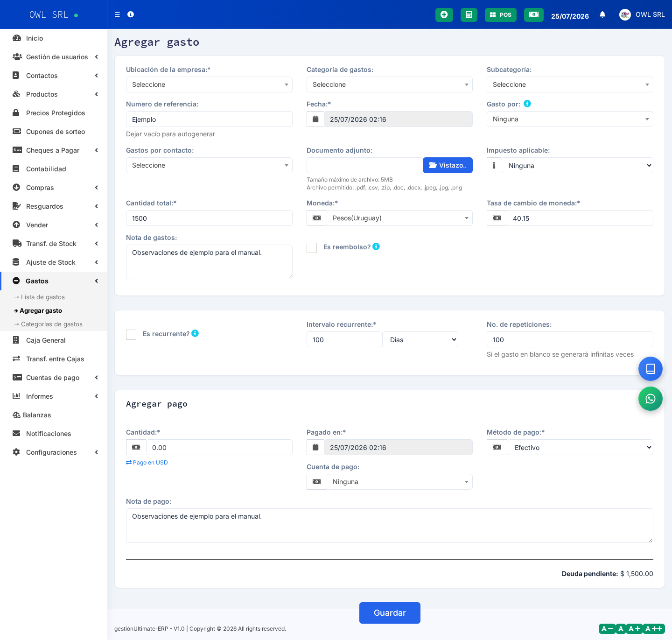Click Impuesto aplicable info icon
This screenshot has width=672, height=640.
494,165
